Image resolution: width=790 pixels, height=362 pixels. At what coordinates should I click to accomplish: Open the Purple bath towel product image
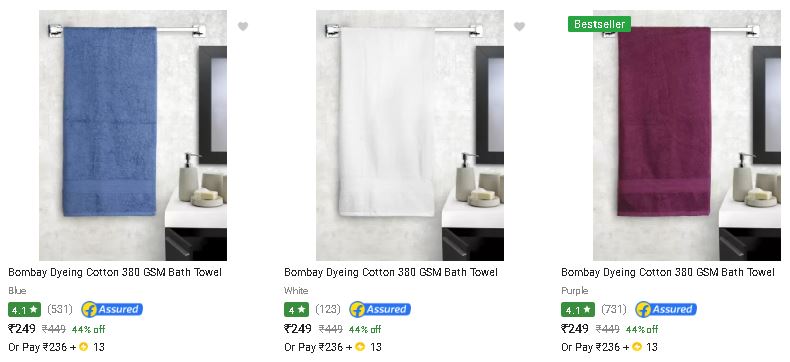pyautogui.click(x=687, y=135)
